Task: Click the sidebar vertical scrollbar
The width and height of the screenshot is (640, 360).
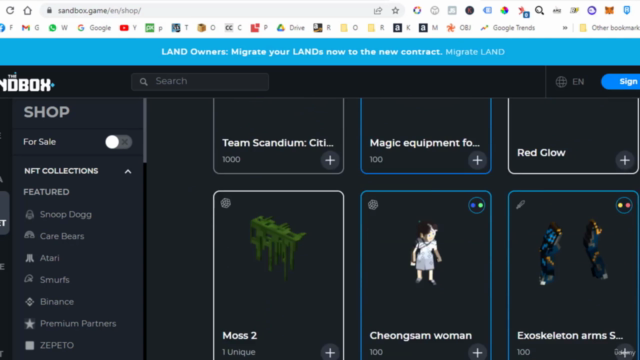Action: tap(144, 131)
